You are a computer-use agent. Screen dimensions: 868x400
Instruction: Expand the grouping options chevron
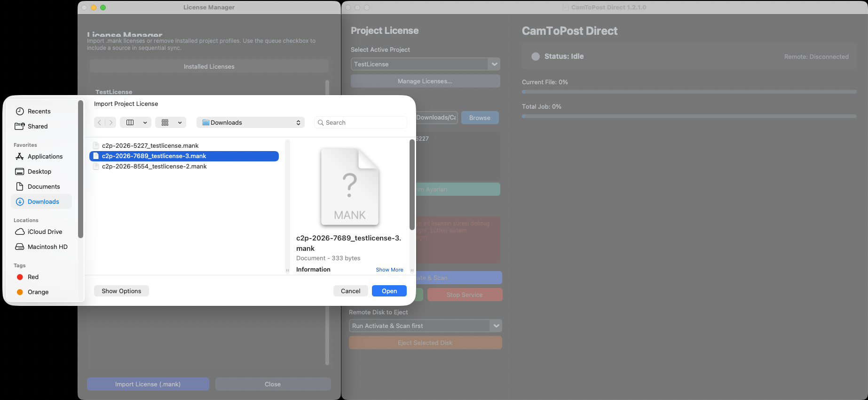(x=180, y=122)
